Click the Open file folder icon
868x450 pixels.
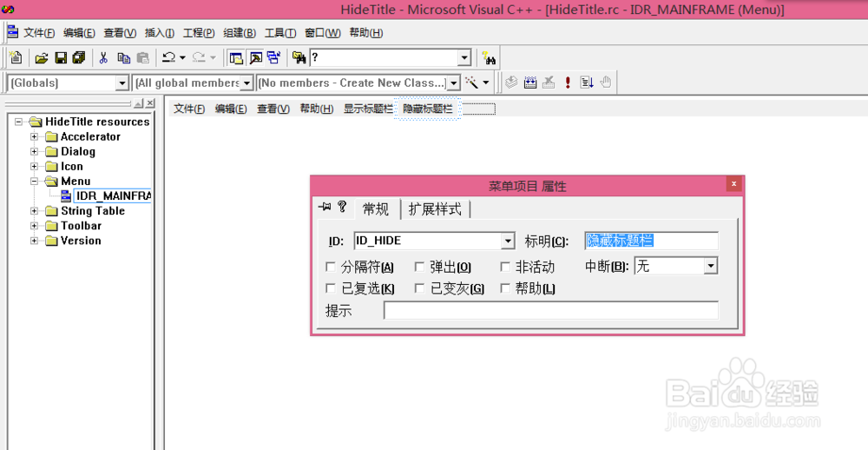(x=42, y=57)
